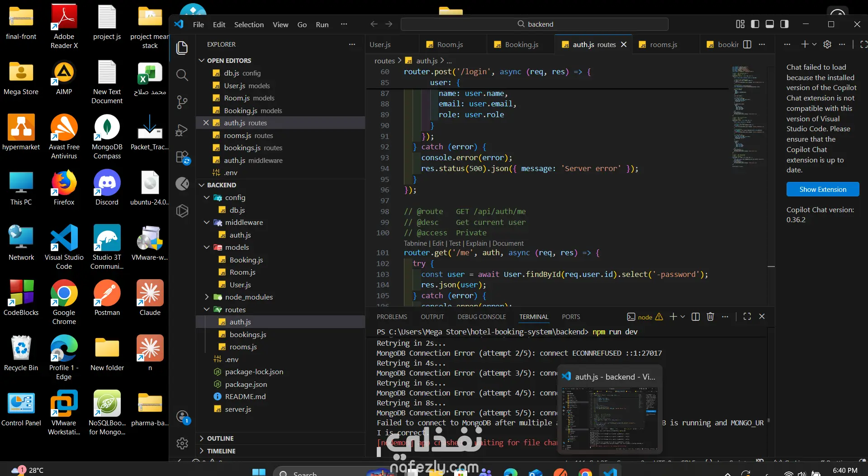The height and width of the screenshot is (476, 868).
Task: Click the Manage gear icon in activity bar
Action: tap(182, 443)
